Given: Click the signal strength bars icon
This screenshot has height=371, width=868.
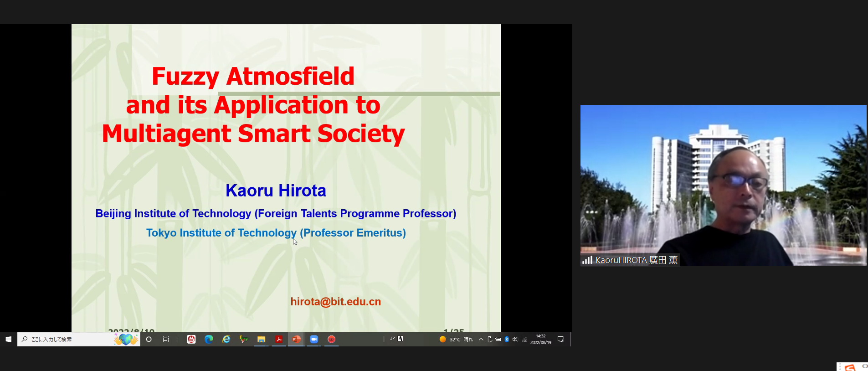Looking at the screenshot, I should click(587, 260).
